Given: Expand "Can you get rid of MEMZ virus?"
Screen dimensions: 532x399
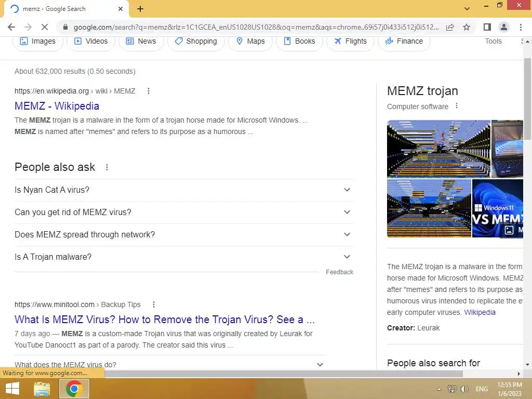Looking at the screenshot, I should (x=183, y=212).
